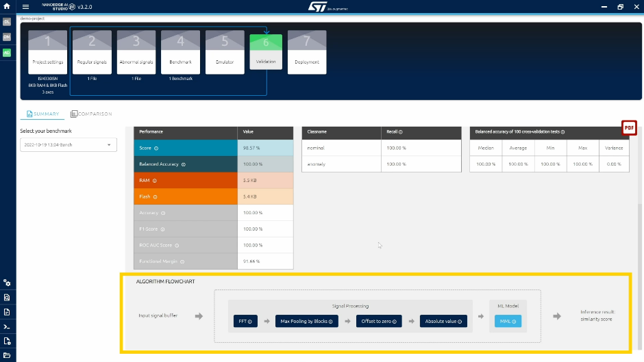The height and width of the screenshot is (362, 644).
Task: Click the 1 Benchmark label under step 4
Action: pyautogui.click(x=181, y=79)
